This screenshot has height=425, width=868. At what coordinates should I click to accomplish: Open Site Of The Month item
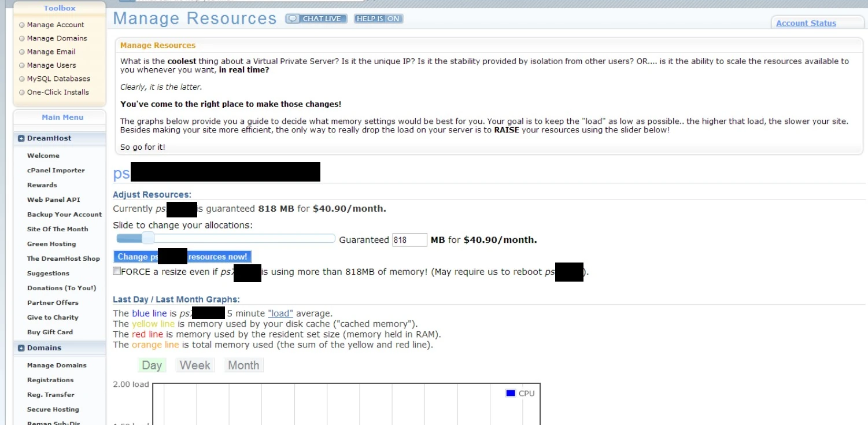pyautogui.click(x=58, y=229)
